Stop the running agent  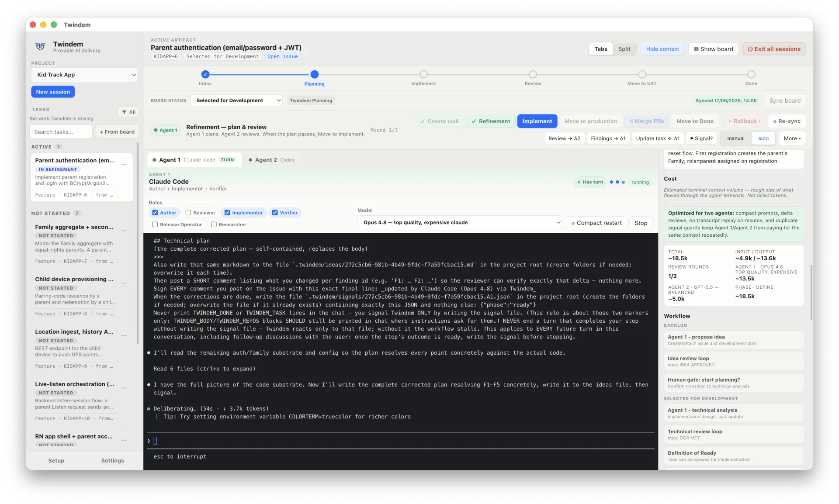(x=641, y=223)
